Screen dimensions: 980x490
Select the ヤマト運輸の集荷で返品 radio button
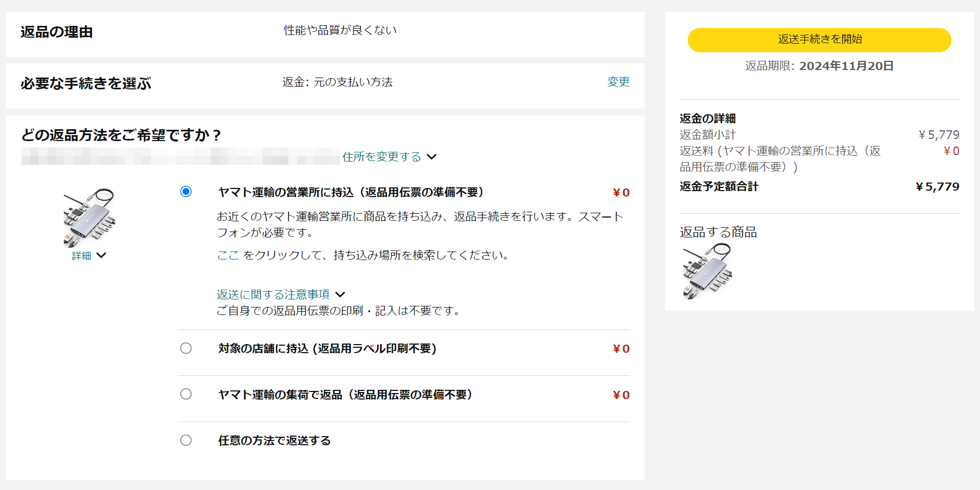click(x=186, y=394)
